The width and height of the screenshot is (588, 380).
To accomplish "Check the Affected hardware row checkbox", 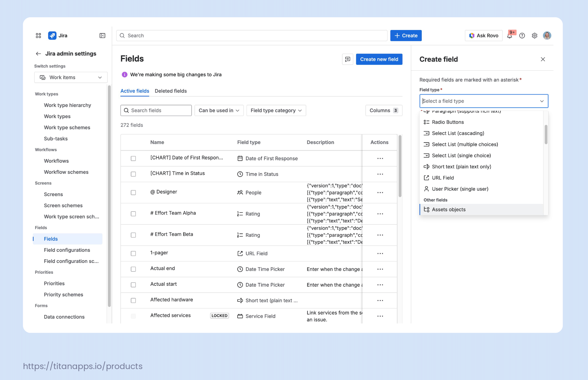I will coord(133,300).
